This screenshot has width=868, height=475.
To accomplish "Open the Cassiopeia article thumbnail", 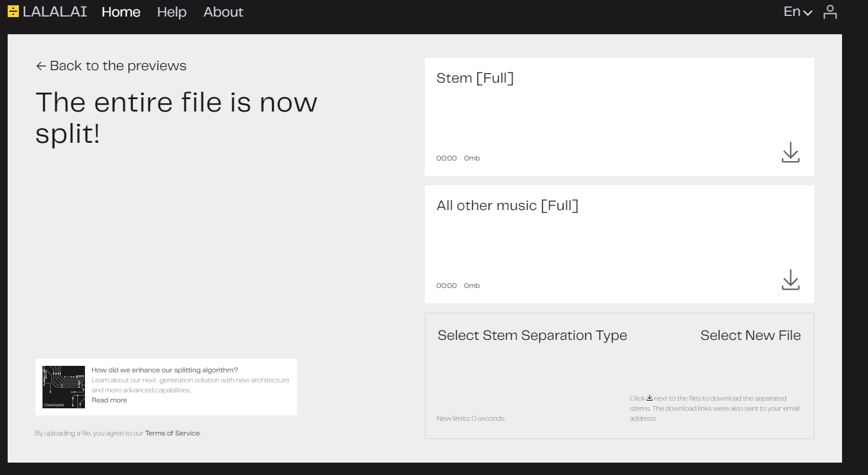I will click(x=64, y=387).
